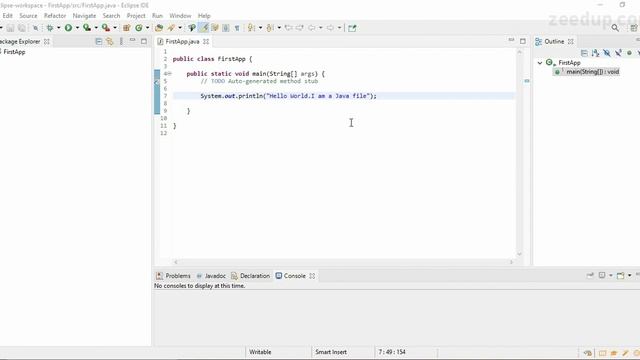Image resolution: width=640 pixels, height=360 pixels.
Task: Collapse the FirstApp node in Outline
Action: (x=540, y=63)
